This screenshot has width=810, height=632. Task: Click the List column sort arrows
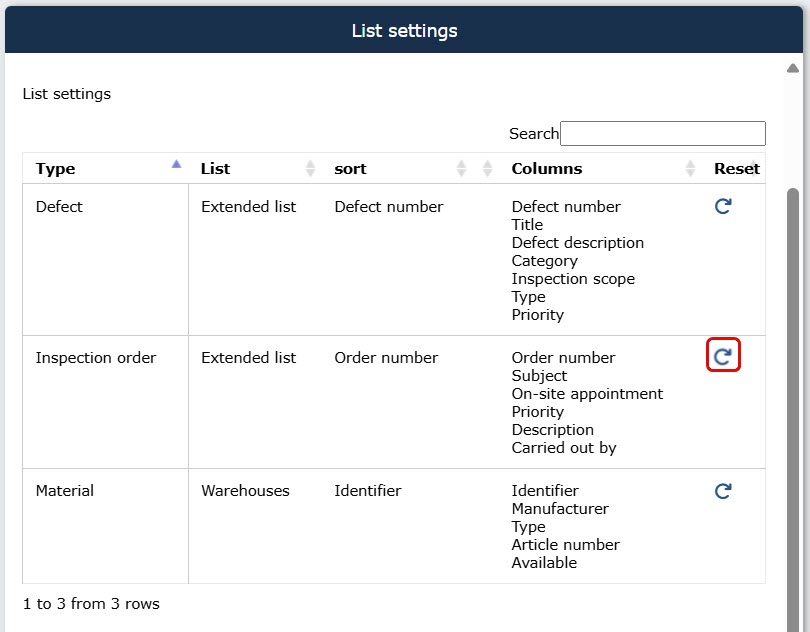[310, 169]
